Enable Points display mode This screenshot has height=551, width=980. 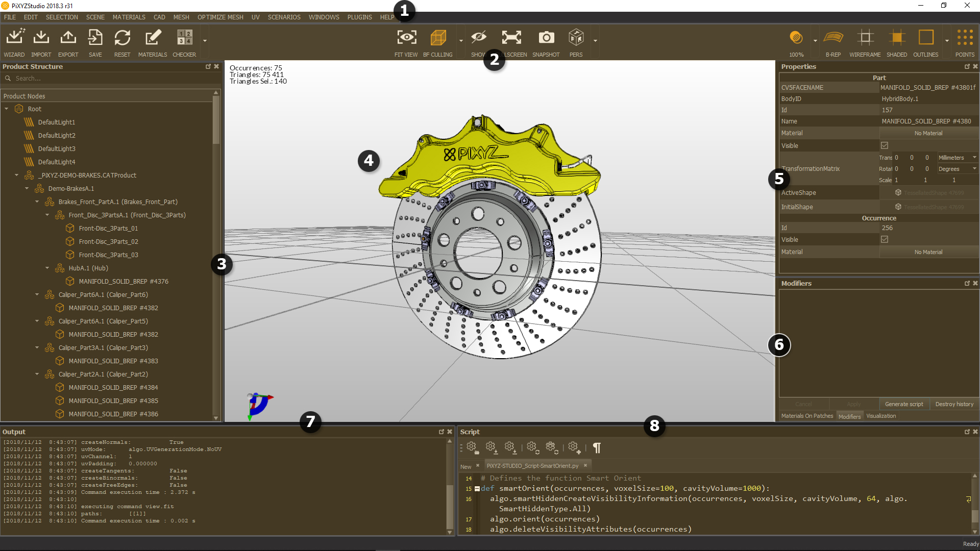click(x=965, y=38)
